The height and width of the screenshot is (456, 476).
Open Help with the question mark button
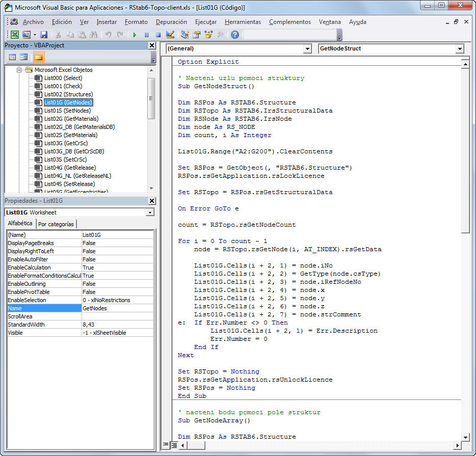pos(234,35)
